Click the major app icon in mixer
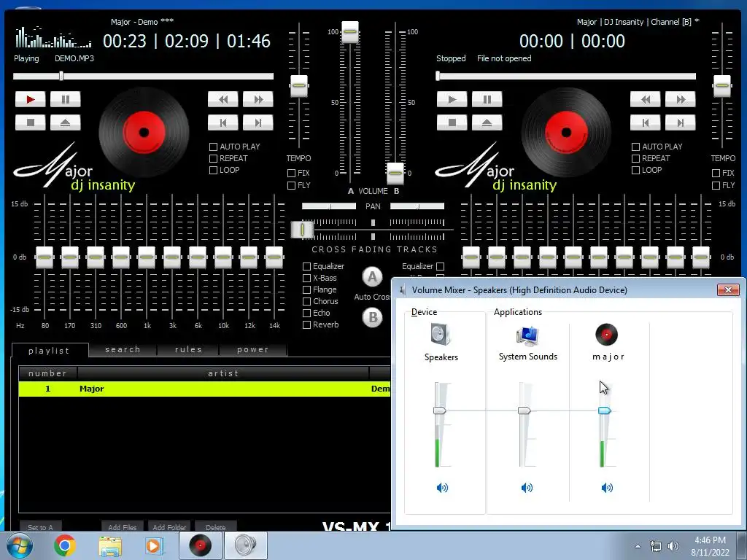This screenshot has height=560, width=747. (x=606, y=334)
